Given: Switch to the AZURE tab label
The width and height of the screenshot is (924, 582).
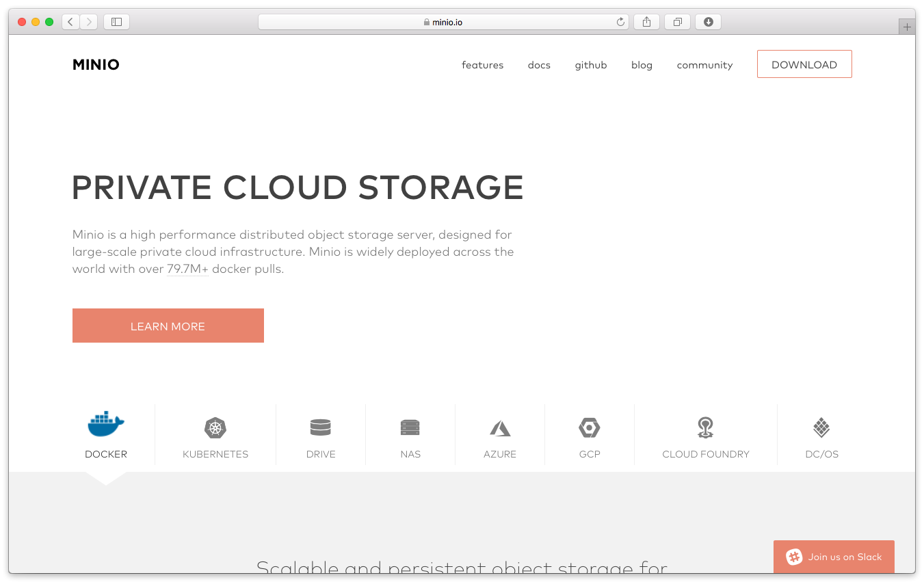Looking at the screenshot, I should coord(500,454).
